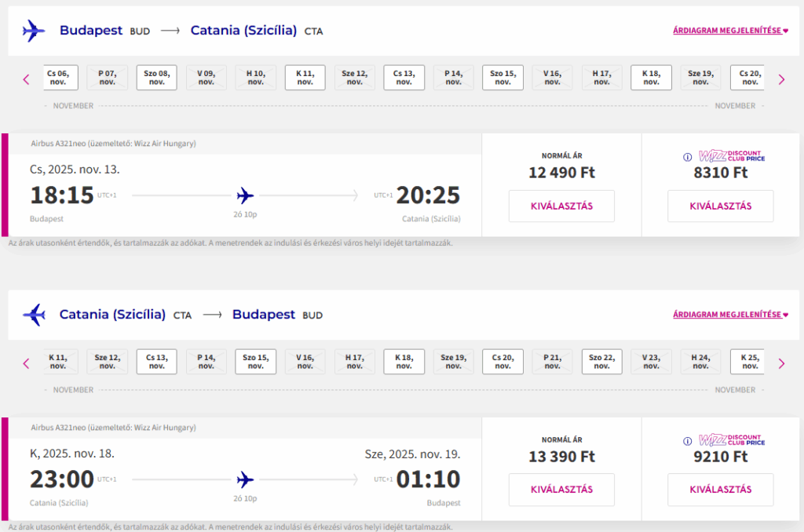804x532 pixels.
Task: Select outbound date K 18, nov.
Action: coord(651,78)
